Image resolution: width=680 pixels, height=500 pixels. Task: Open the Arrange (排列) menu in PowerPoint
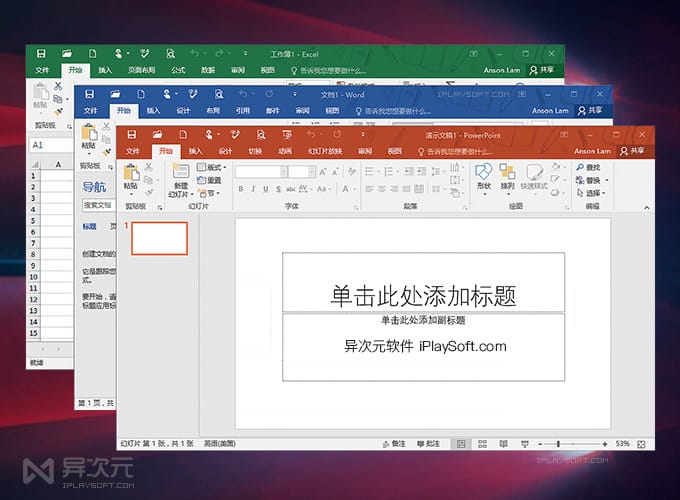click(507, 178)
